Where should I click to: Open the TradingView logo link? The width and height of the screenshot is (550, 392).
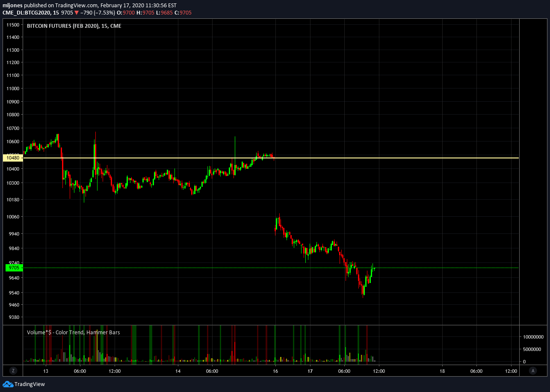coord(24,384)
